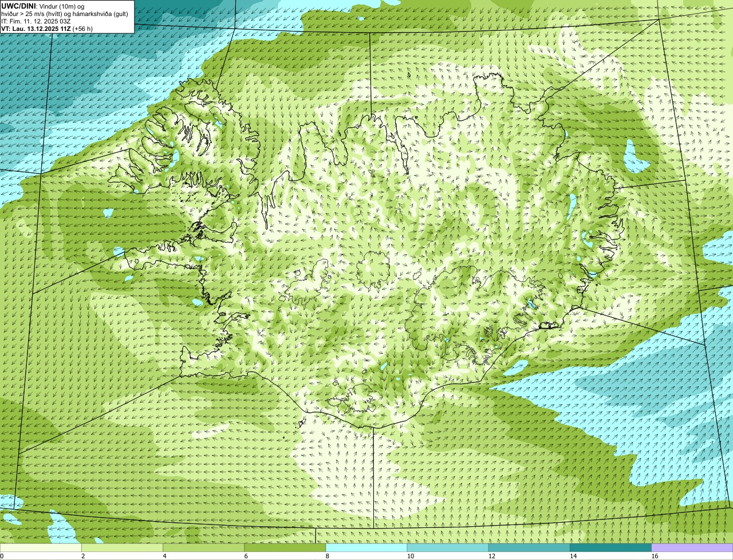Click the legend tick label '8'
733x560 pixels.
pos(328,556)
